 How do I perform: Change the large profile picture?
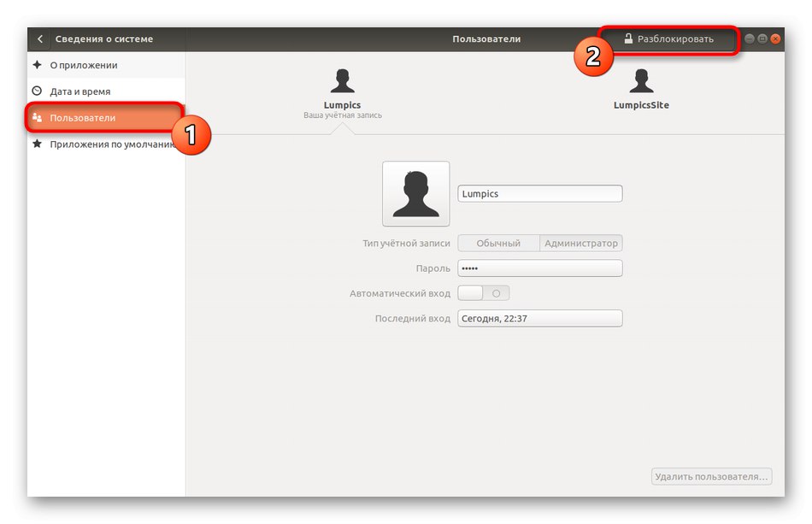pos(416,194)
